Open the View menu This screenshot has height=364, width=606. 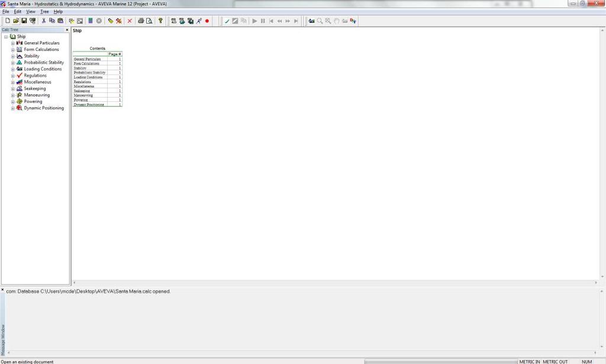coord(31,12)
